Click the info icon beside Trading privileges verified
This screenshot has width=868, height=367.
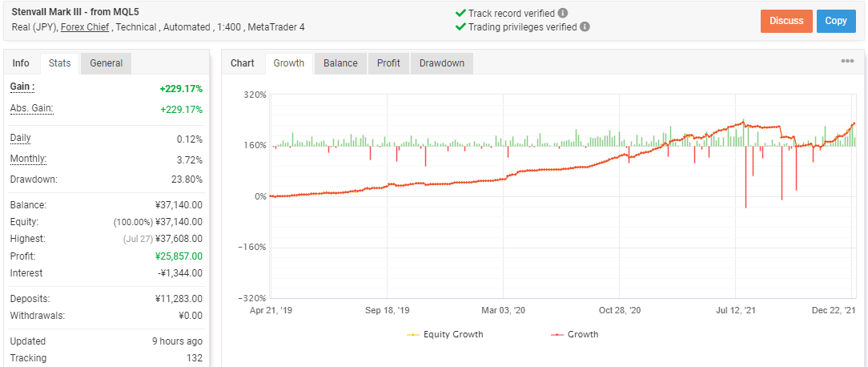click(585, 26)
